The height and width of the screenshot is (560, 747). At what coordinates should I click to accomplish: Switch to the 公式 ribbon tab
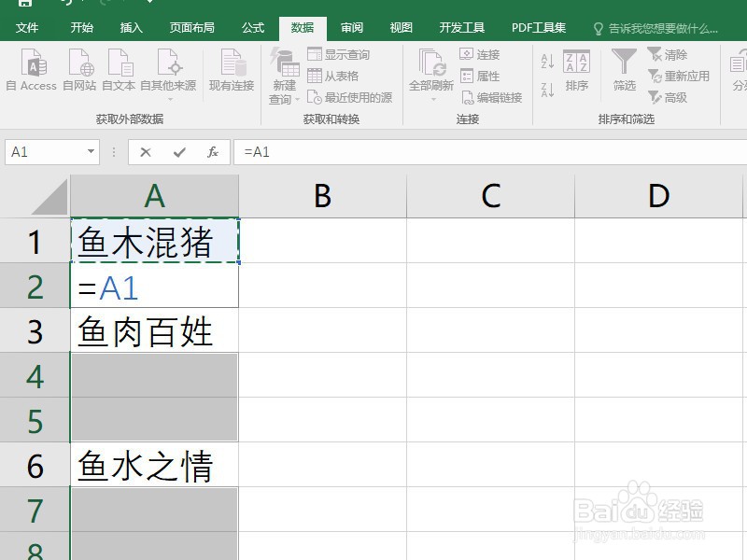point(253,28)
